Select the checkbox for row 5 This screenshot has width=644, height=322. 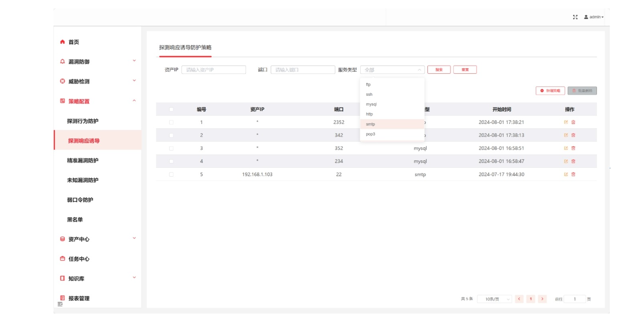(x=171, y=174)
